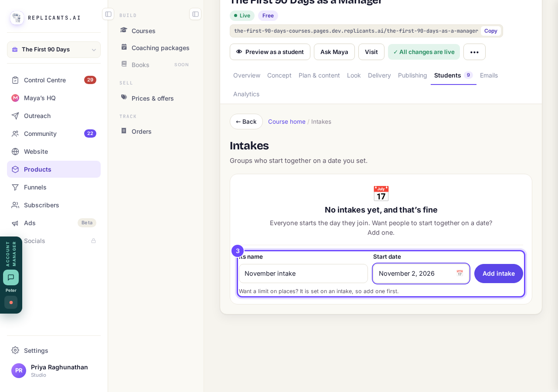Open Coaching packages calendar icon

124,47
